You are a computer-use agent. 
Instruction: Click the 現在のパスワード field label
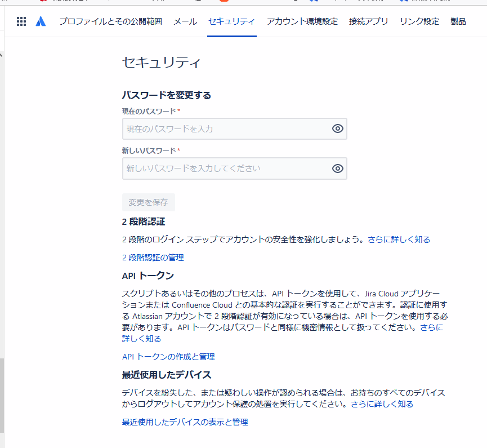click(149, 111)
